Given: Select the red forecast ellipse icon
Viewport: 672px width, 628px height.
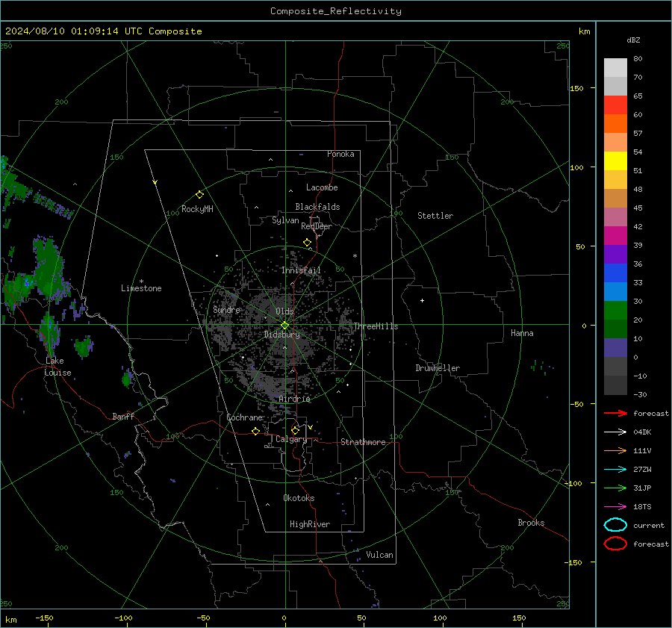Looking at the screenshot, I should [x=615, y=544].
